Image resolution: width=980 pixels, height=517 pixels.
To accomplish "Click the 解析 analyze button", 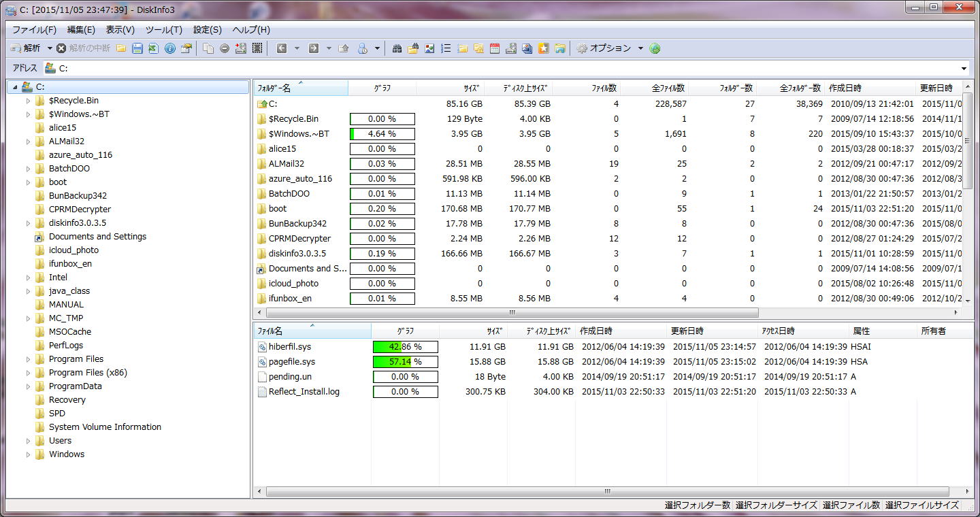I will tap(26, 48).
